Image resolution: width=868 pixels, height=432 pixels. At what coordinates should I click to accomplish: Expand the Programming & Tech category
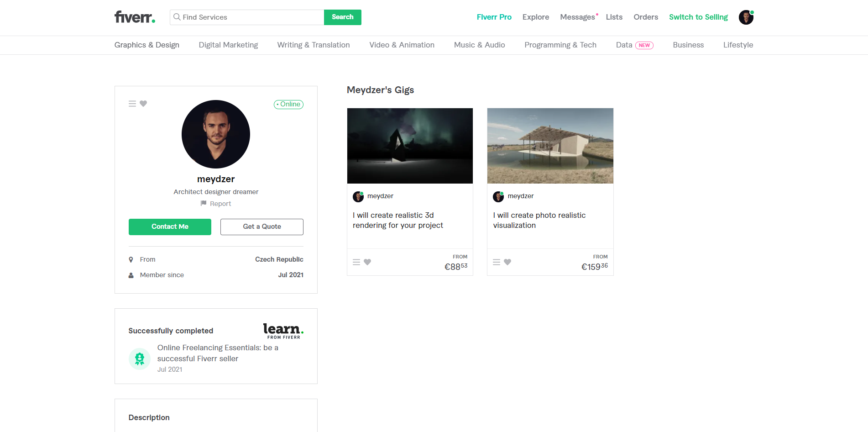[x=560, y=45]
